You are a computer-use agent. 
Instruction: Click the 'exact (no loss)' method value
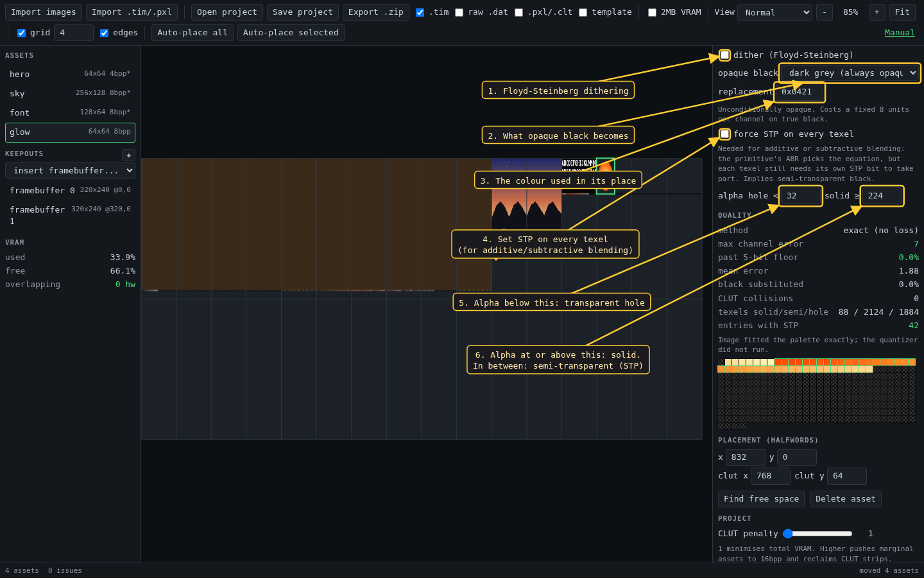point(881,231)
